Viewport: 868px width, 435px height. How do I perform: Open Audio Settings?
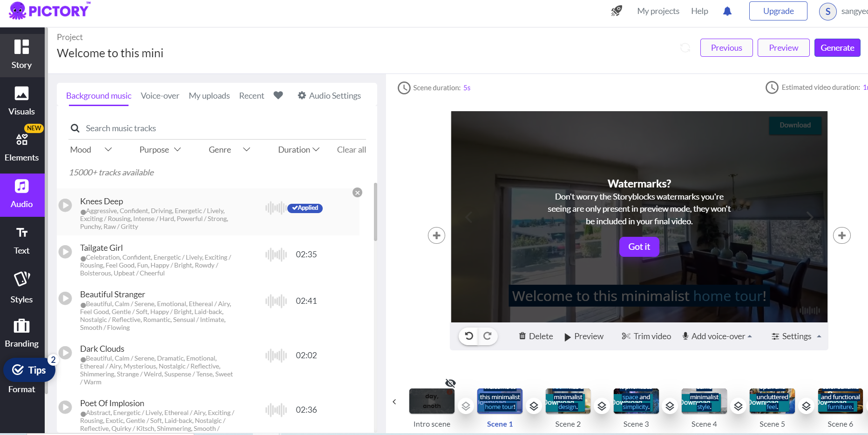pos(329,95)
